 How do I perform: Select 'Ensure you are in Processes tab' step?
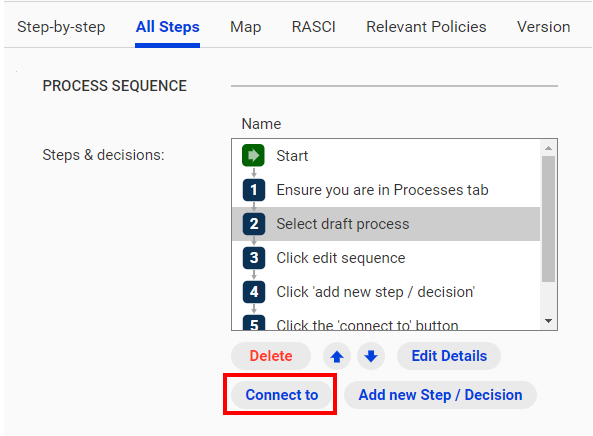point(386,189)
